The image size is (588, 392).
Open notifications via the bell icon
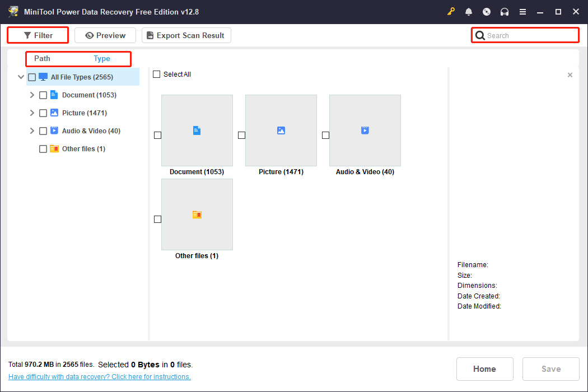click(469, 11)
